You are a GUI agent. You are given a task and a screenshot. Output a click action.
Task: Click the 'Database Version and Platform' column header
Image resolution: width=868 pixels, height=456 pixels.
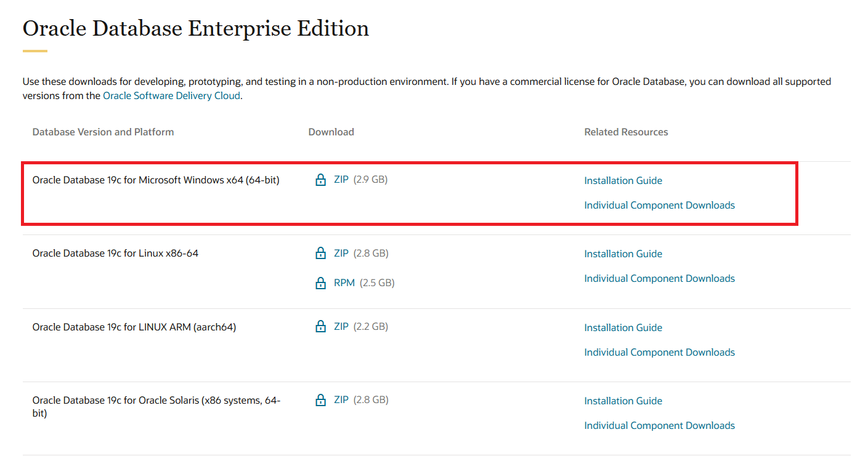(103, 132)
